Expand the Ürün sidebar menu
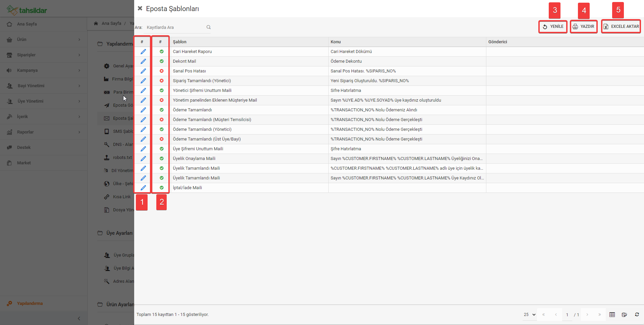Viewport: 644px width, 325px height. click(x=44, y=40)
